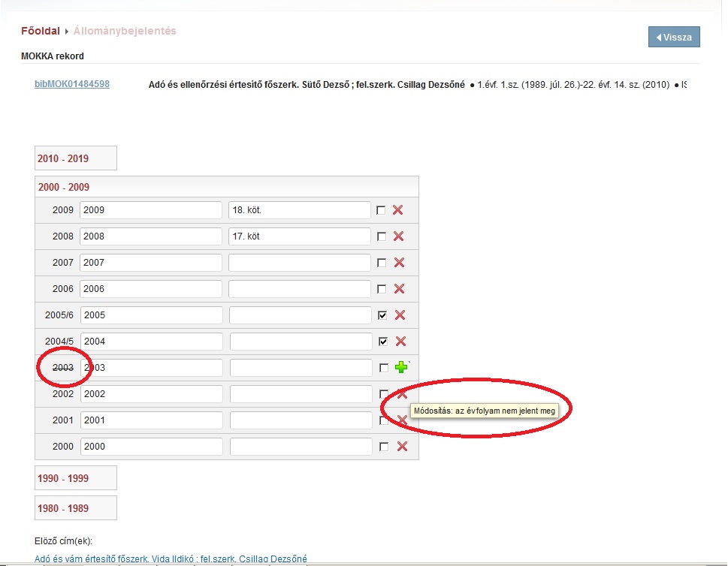
Task: Tick the checkbox in the 2009 row
Action: pyautogui.click(x=381, y=210)
